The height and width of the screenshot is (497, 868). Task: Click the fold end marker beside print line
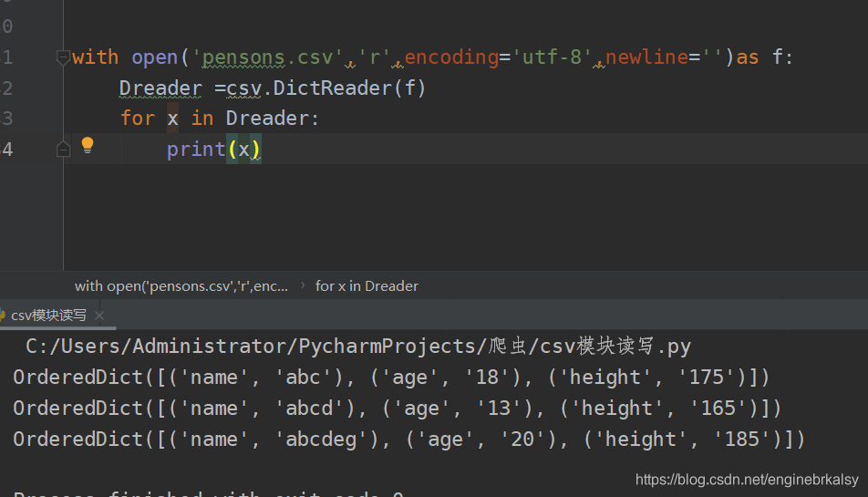click(x=63, y=149)
